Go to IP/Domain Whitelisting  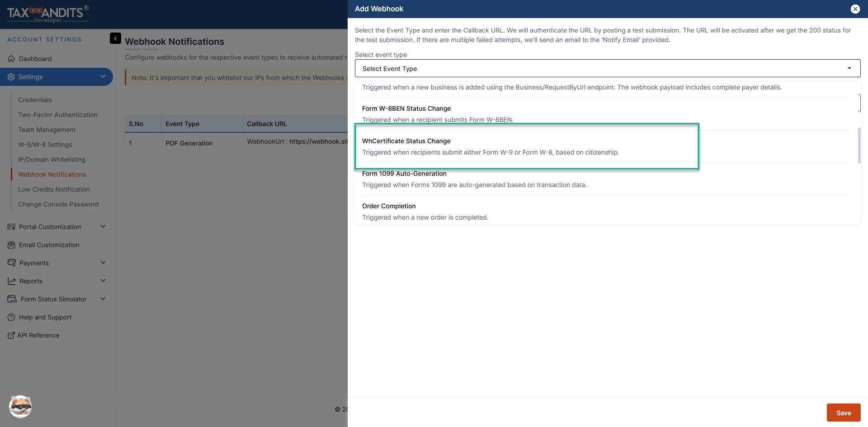[x=52, y=160]
